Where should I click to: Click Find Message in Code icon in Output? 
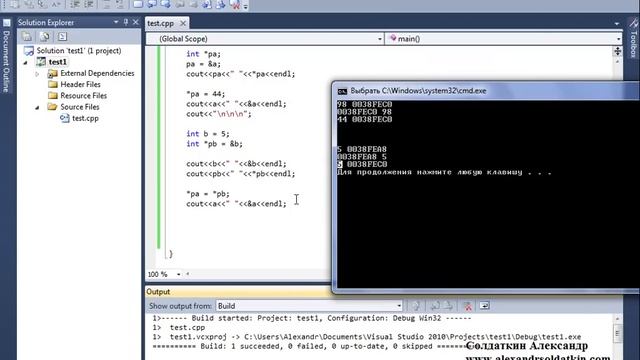pos(416,306)
